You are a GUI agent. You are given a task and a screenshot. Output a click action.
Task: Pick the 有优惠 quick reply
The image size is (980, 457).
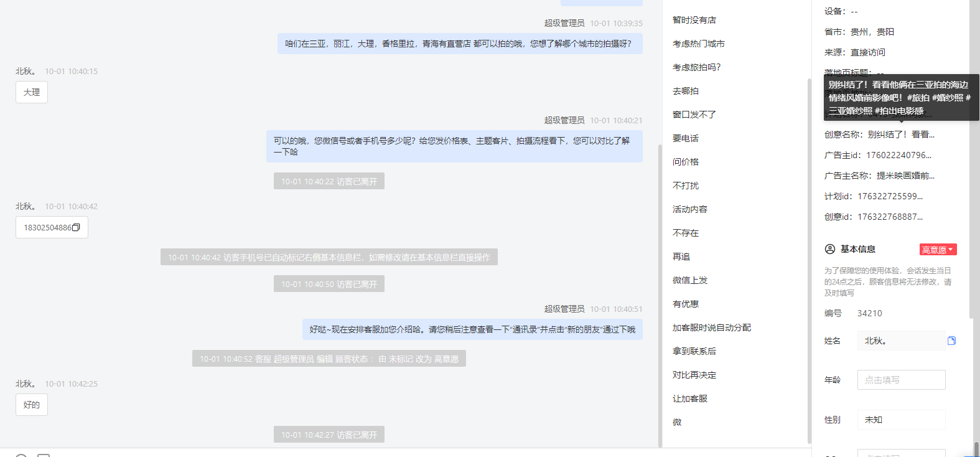(x=686, y=304)
